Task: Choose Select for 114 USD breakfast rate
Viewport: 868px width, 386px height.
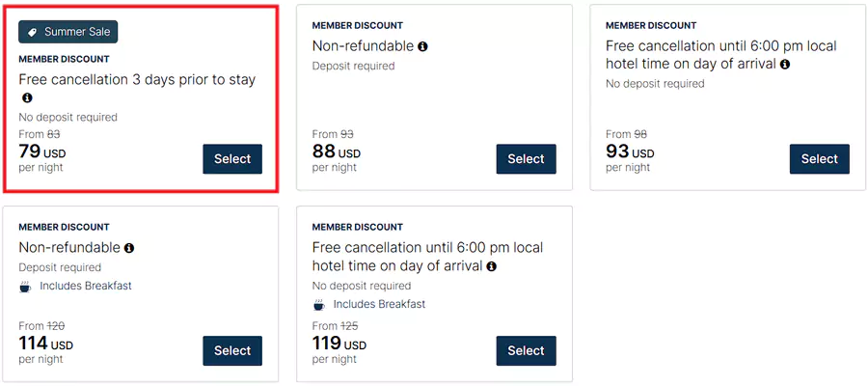Action: tap(232, 351)
